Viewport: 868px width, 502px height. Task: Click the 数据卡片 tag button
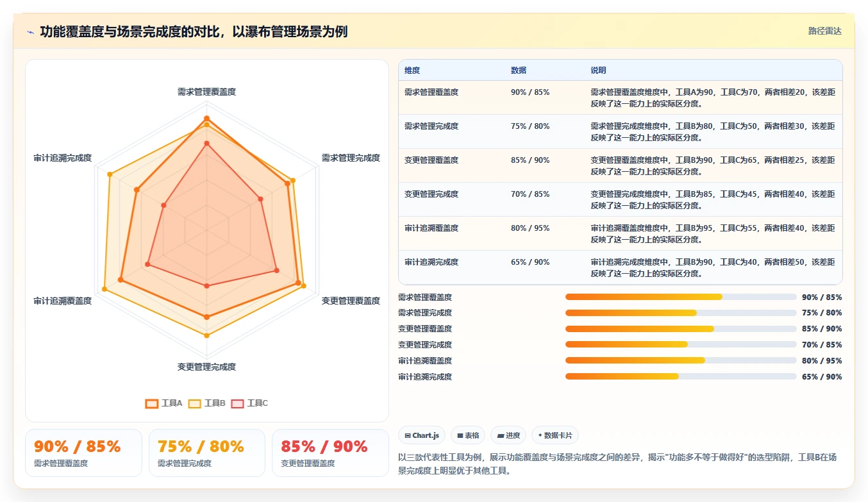click(x=556, y=435)
